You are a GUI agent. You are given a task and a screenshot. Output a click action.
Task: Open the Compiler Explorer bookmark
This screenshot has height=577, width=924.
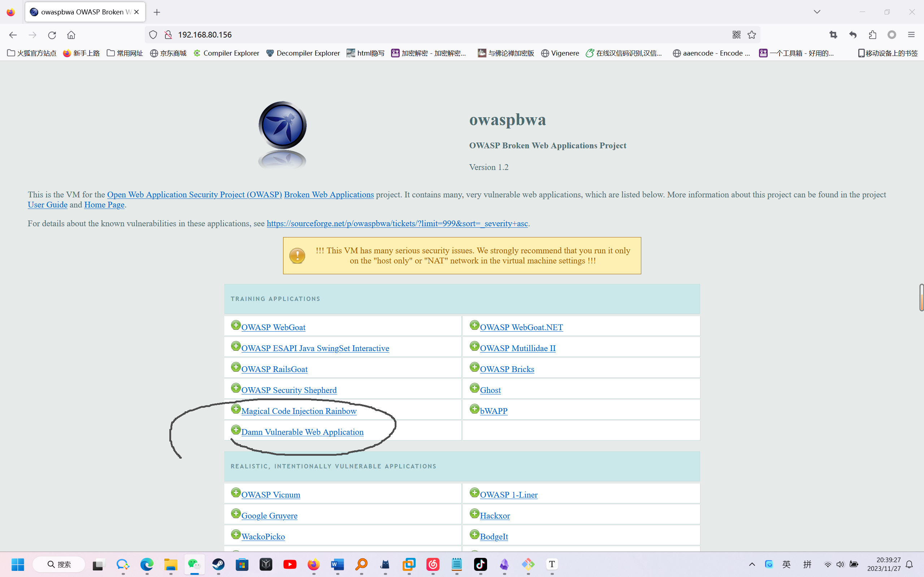click(226, 53)
